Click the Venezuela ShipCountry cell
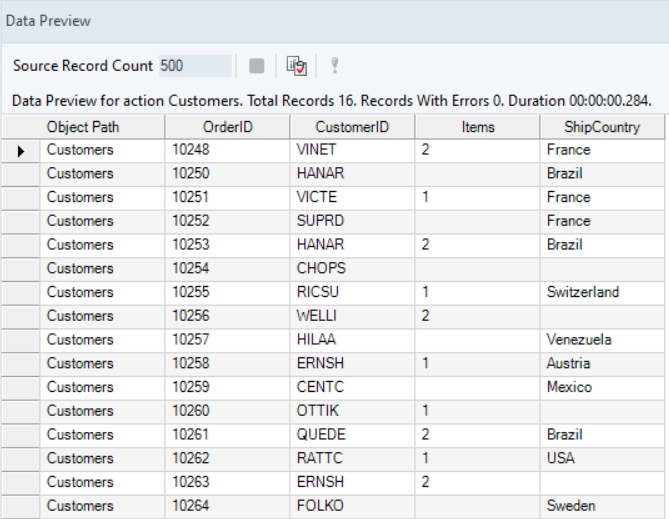 tap(602, 340)
